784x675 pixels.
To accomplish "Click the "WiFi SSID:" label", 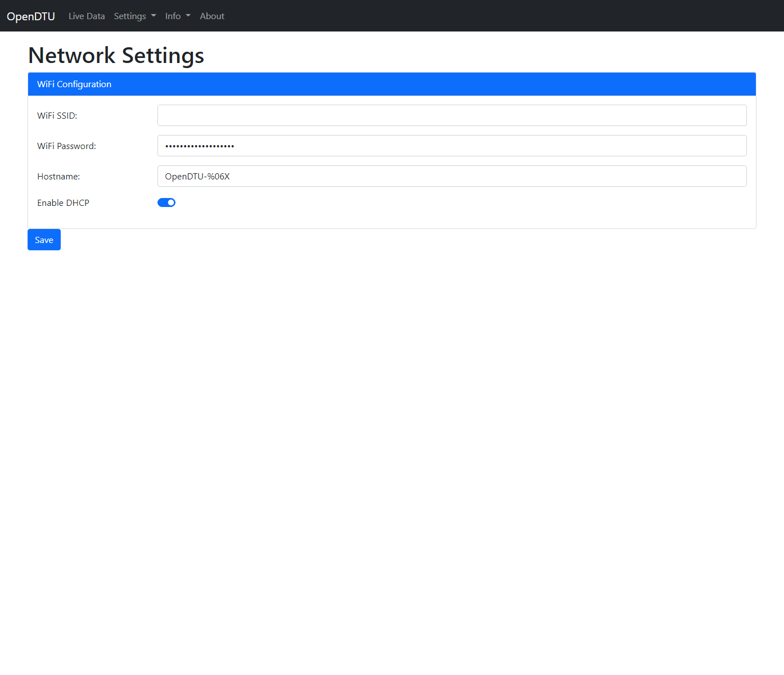I will click(57, 115).
